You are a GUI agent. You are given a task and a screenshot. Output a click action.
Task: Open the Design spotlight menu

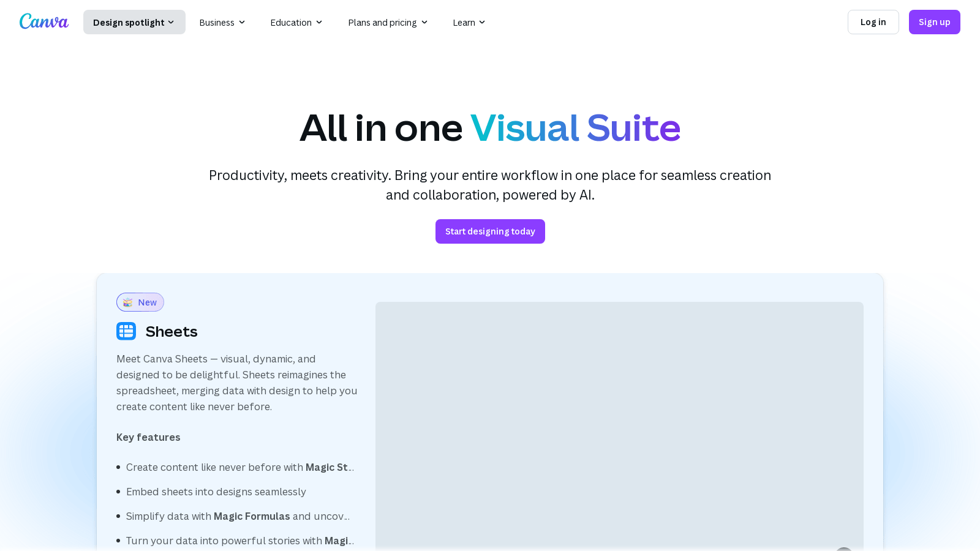[134, 22]
